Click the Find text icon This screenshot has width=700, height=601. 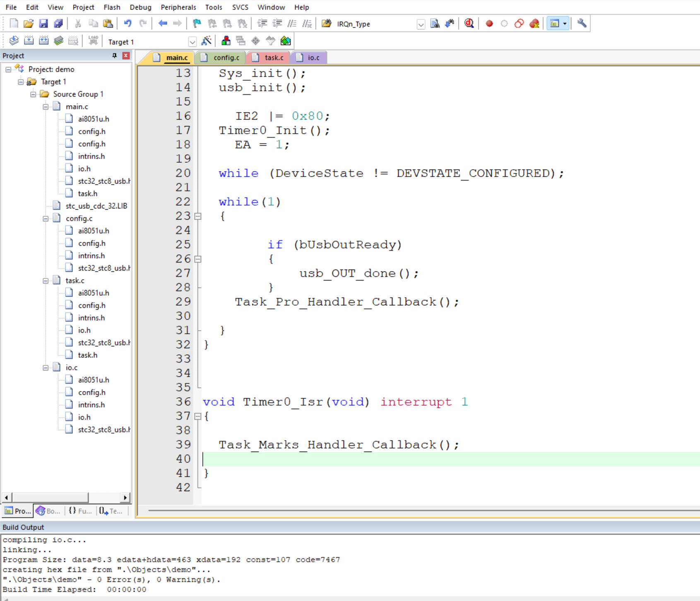[435, 24]
